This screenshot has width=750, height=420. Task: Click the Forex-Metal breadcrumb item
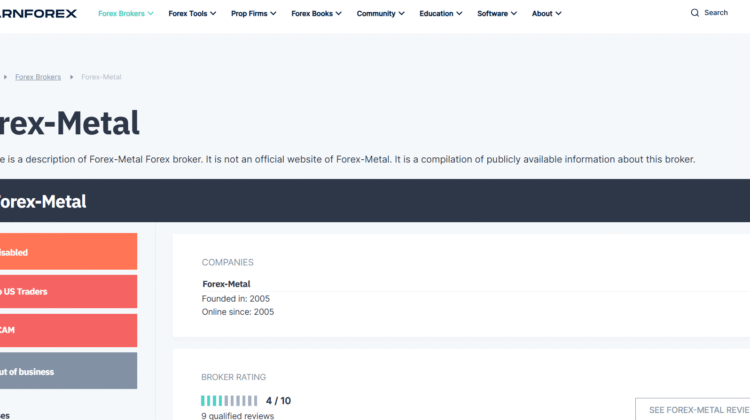(101, 77)
